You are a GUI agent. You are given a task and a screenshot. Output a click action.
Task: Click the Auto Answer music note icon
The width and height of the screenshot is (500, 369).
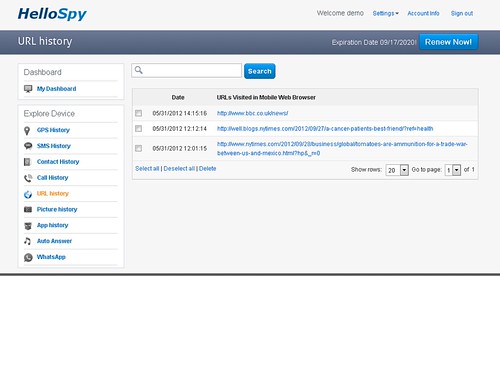pyautogui.click(x=27, y=241)
